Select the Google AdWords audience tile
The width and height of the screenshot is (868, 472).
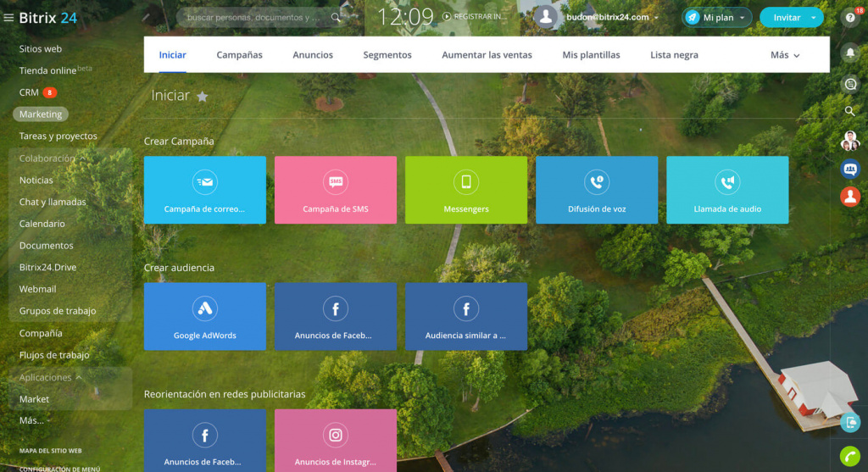point(204,316)
